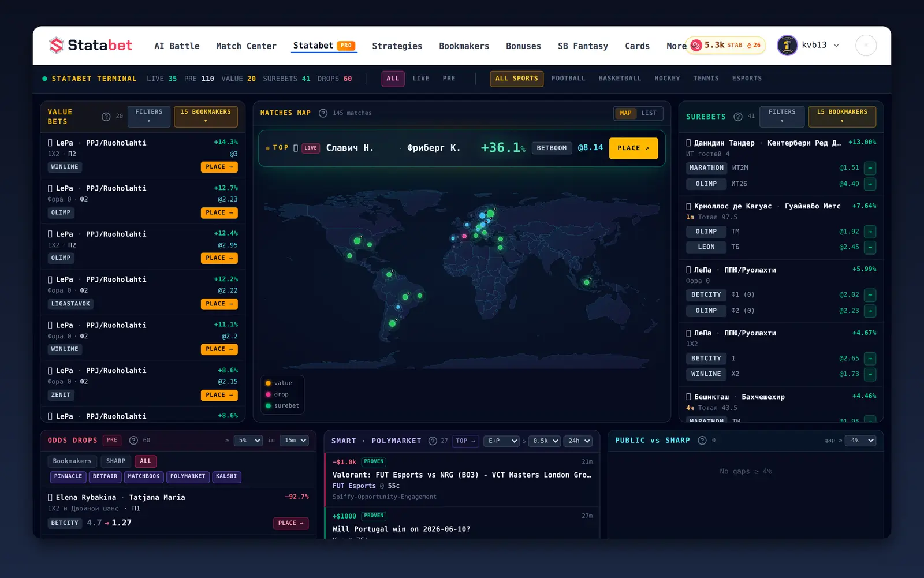
Task: Open Match Center nav item
Action: click(246, 46)
